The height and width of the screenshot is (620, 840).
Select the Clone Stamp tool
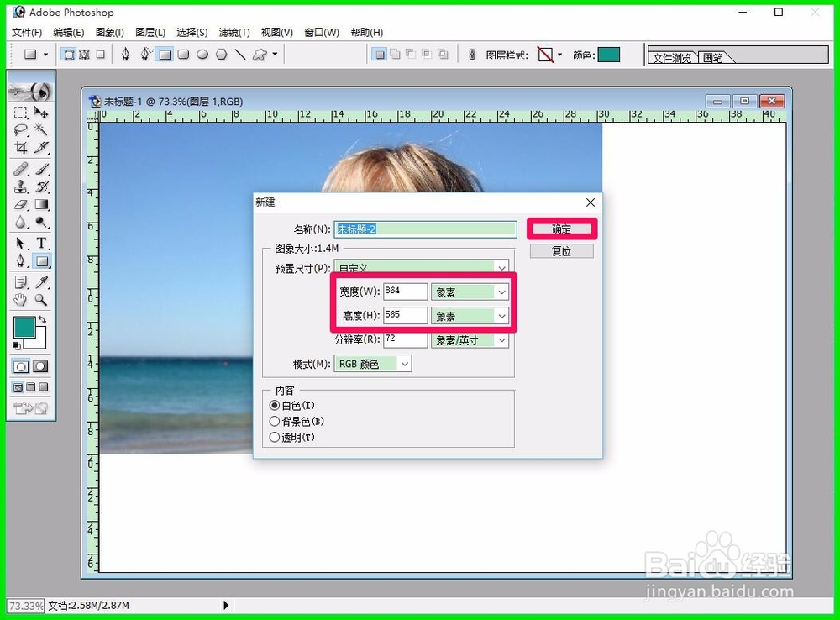(x=20, y=187)
